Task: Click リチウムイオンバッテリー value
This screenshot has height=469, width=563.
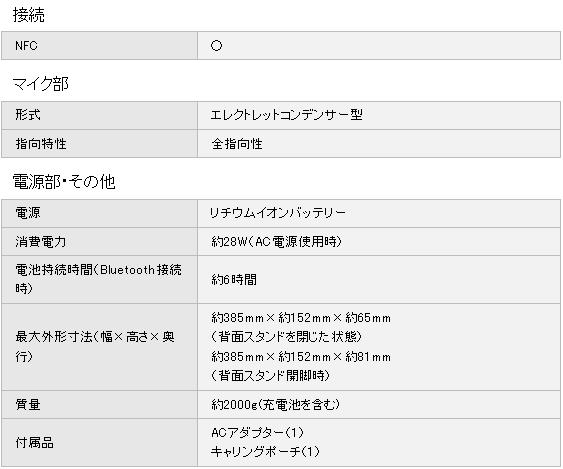Action: coord(278,213)
